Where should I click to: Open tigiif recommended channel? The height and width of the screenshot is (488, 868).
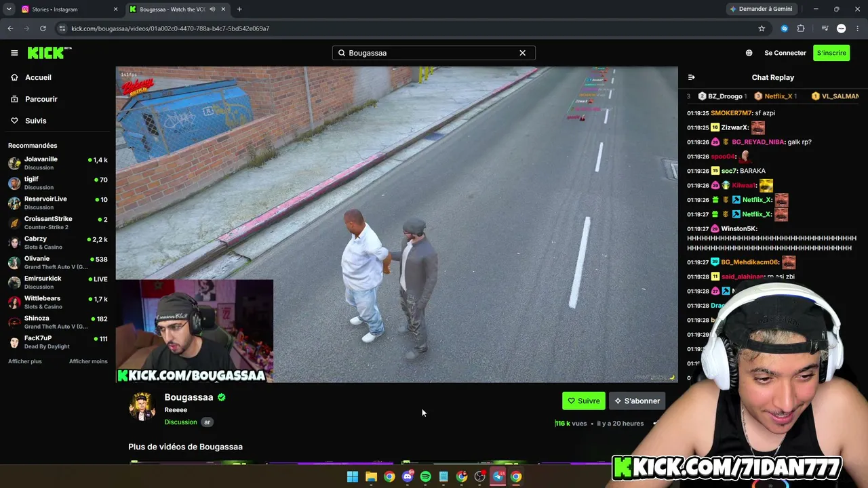pos(58,183)
